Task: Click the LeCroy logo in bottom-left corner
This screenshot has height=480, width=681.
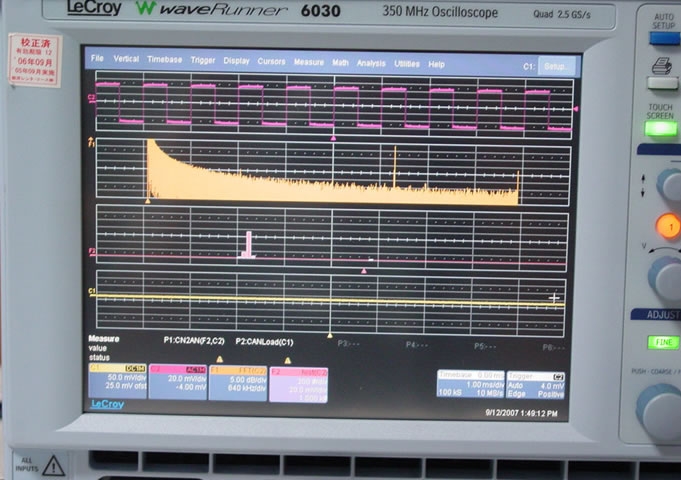Action: pos(107,405)
